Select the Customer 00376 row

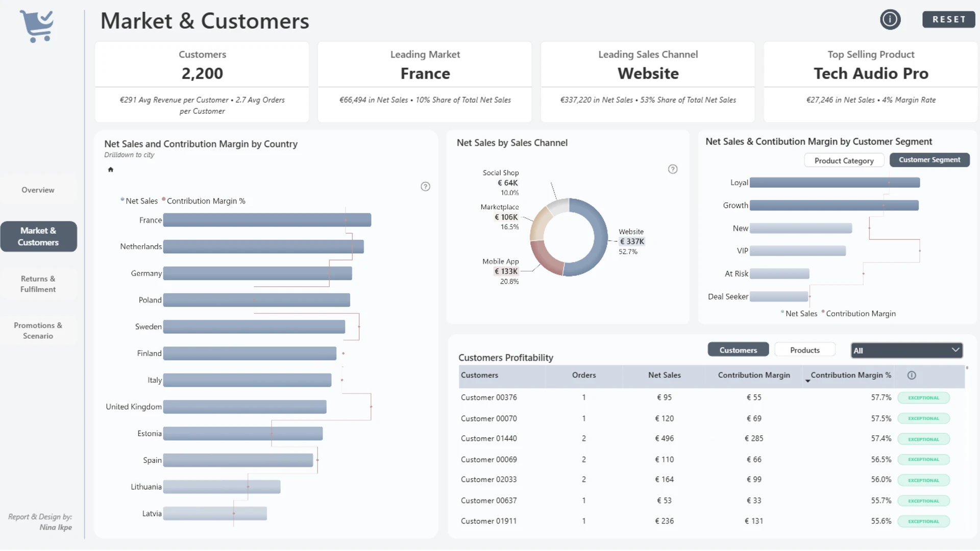pos(712,397)
